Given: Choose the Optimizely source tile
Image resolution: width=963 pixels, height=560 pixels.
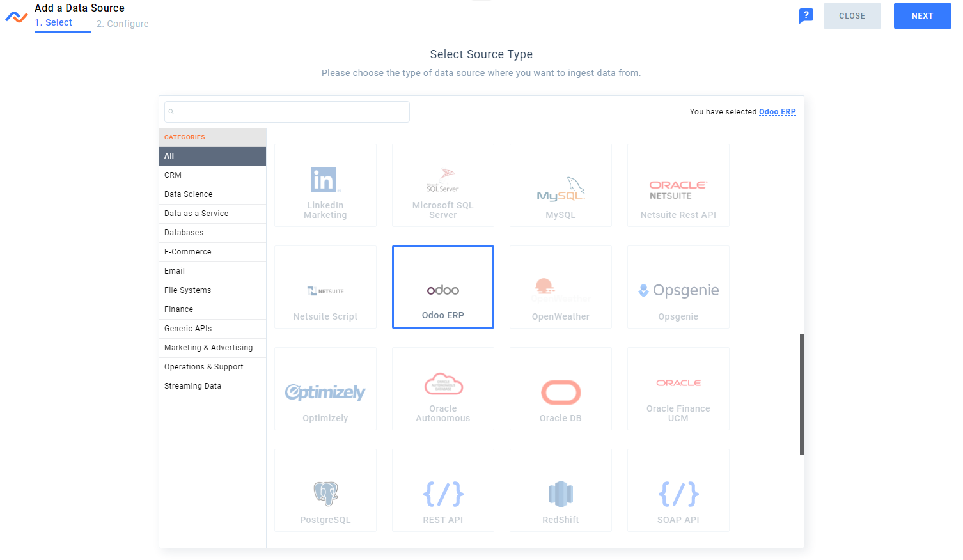Looking at the screenshot, I should (325, 389).
